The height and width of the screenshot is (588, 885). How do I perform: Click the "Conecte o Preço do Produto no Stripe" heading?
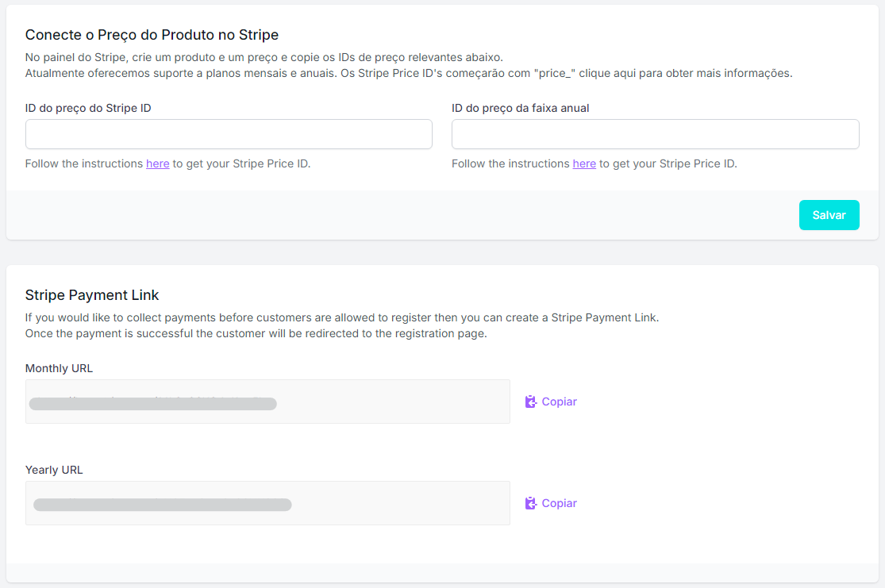(152, 35)
